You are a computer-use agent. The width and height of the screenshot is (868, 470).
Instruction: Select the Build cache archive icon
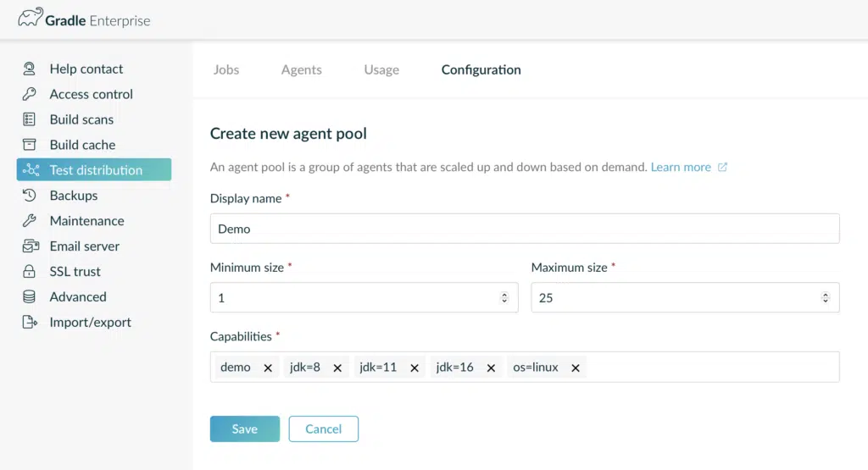point(30,145)
